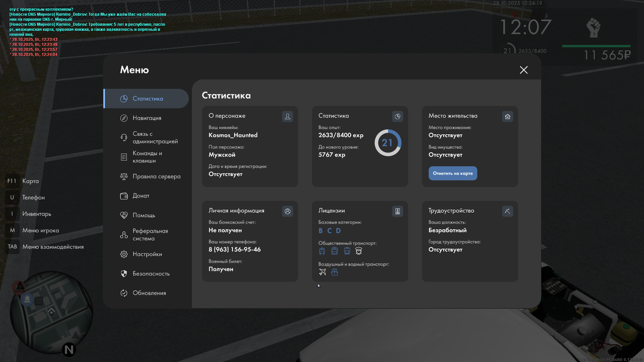The height and width of the screenshot is (362, 644).
Task: Click the level 21 progress ring in Статистика card
Action: (x=387, y=143)
